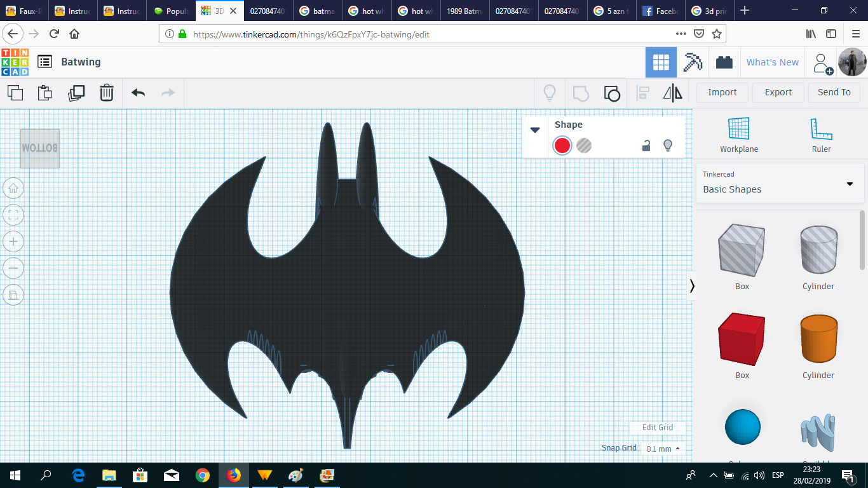The height and width of the screenshot is (488, 868).
Task: Fit all shapes in view
Action: (13, 215)
